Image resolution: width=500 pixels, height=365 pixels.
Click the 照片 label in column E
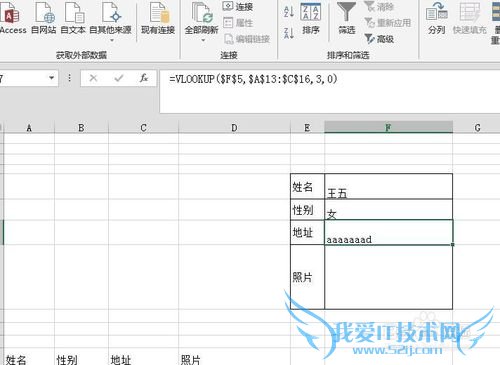(x=302, y=277)
